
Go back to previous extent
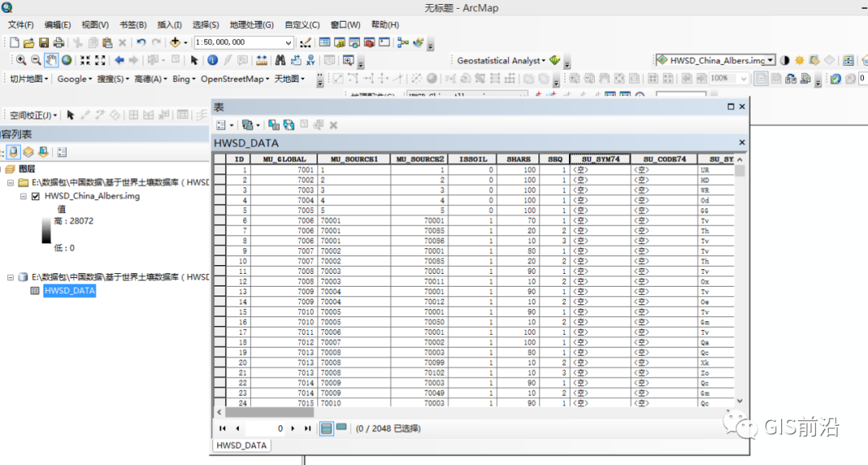(x=119, y=60)
